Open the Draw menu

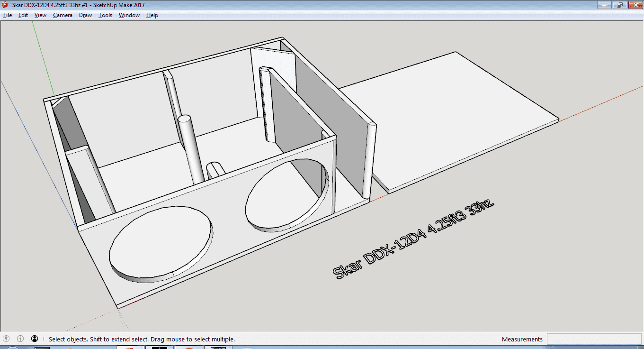click(x=86, y=15)
